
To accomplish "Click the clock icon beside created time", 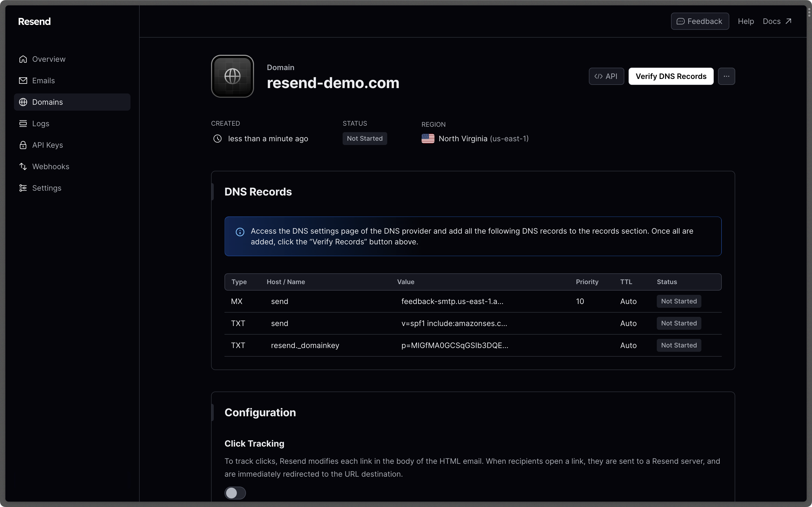I will coord(217,139).
